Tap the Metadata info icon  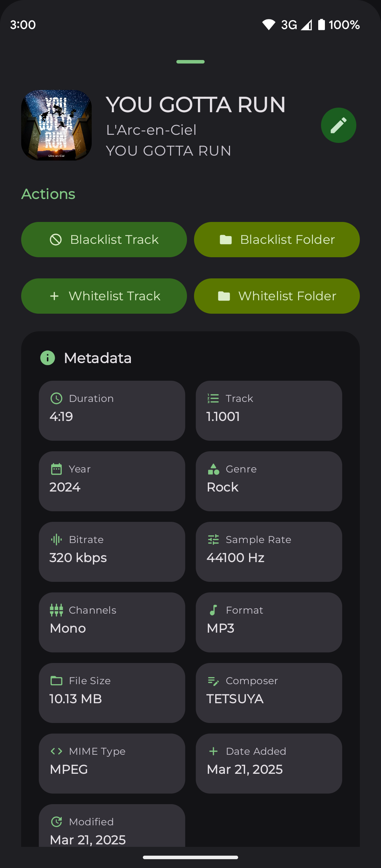[x=48, y=358]
